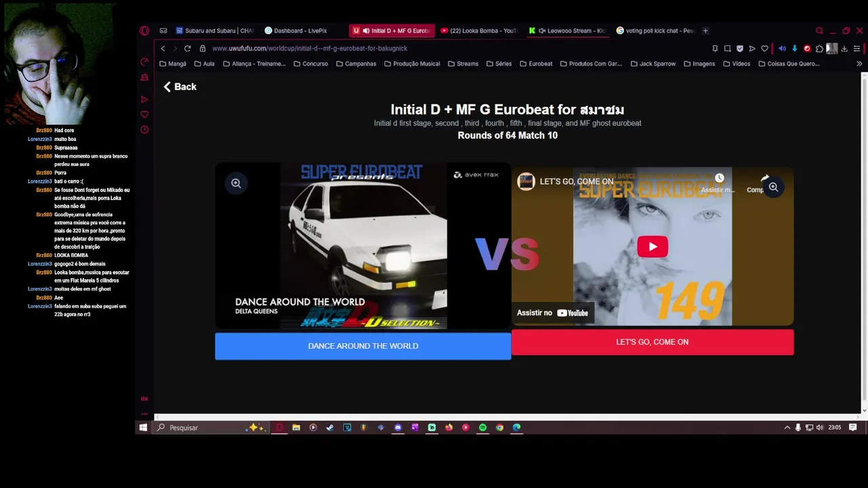Open the Mangá bookmarks folder

click(173, 64)
